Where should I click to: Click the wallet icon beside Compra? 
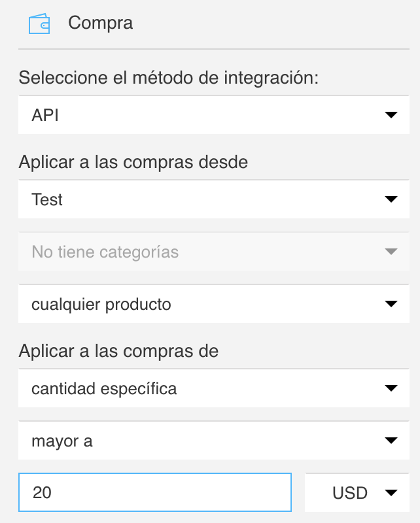click(x=39, y=24)
